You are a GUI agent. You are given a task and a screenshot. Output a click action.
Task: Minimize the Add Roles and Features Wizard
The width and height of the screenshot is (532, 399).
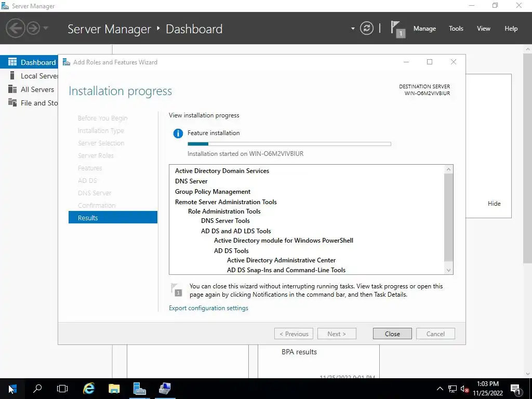tap(406, 62)
